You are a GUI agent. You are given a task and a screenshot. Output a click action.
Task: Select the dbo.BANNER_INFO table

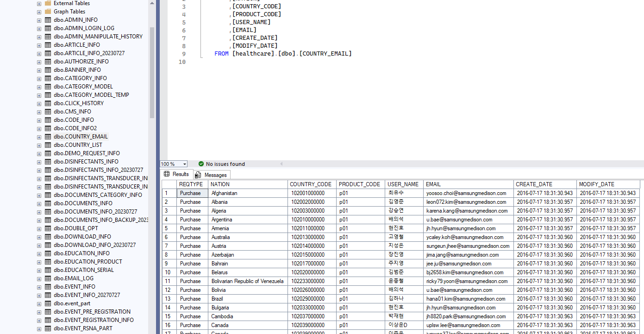point(77,70)
